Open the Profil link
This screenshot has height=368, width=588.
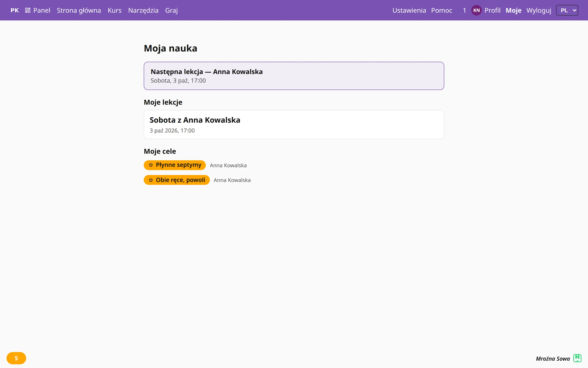click(x=492, y=10)
